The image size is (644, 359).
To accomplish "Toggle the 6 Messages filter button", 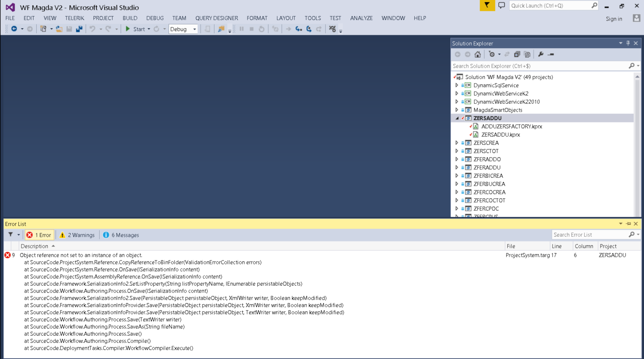I will [121, 235].
